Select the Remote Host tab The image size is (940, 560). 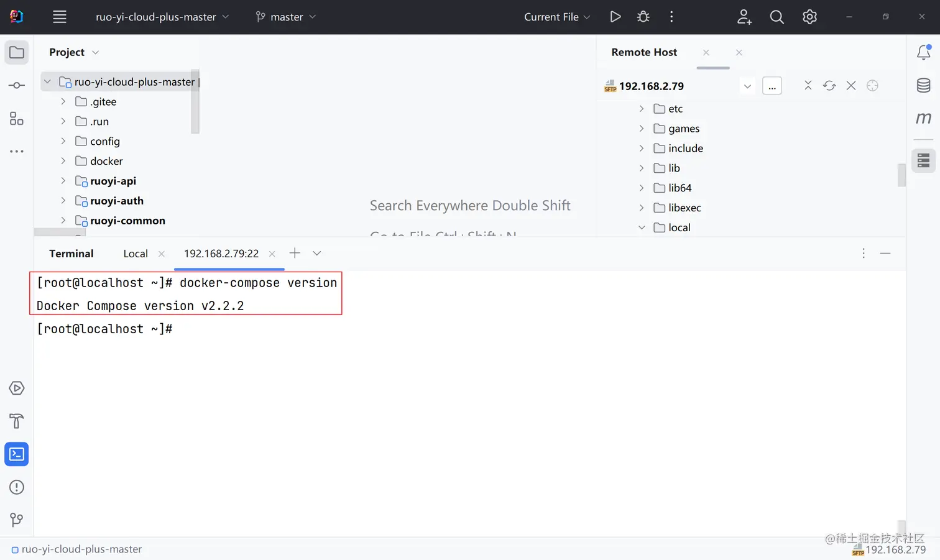644,52
